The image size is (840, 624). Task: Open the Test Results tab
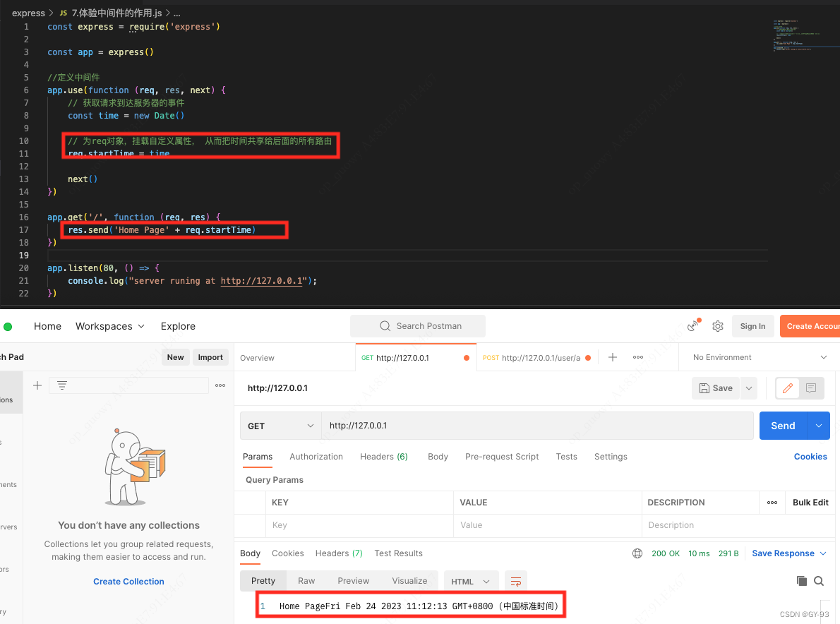[x=399, y=553]
